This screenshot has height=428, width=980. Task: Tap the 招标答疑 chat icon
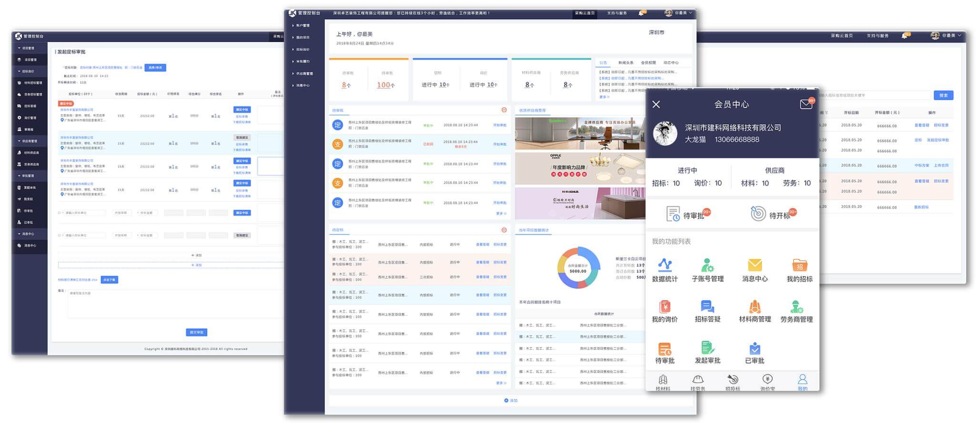click(707, 306)
